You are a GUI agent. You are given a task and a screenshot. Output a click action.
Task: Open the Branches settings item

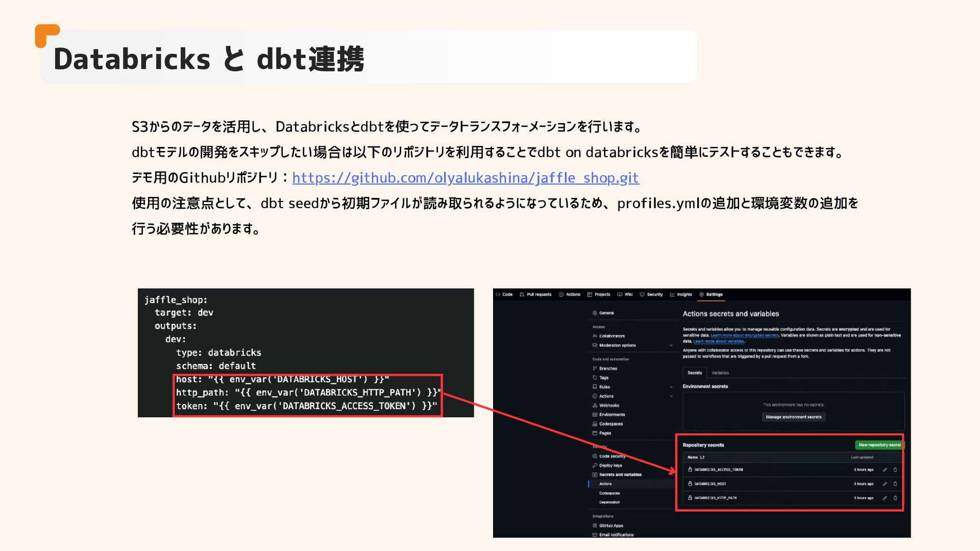click(607, 368)
